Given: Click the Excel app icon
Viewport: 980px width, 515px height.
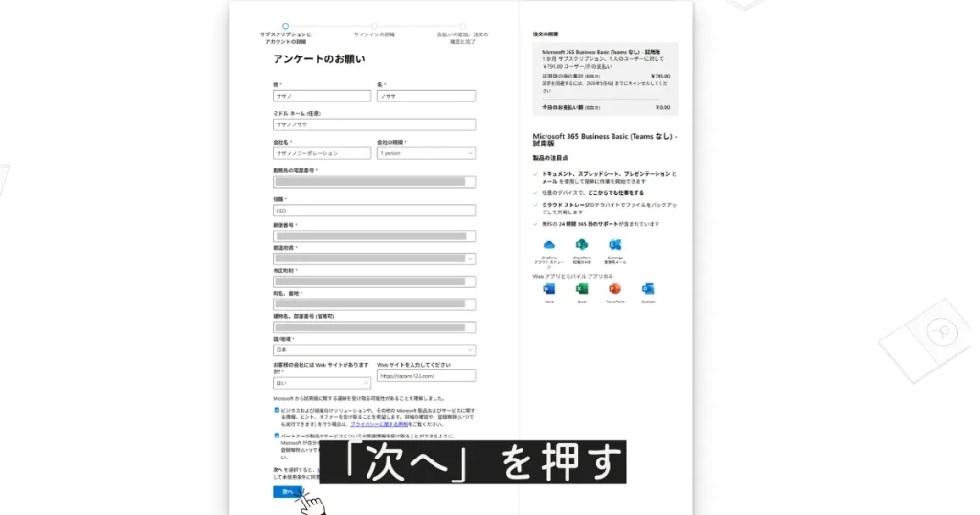Looking at the screenshot, I should (x=581, y=289).
